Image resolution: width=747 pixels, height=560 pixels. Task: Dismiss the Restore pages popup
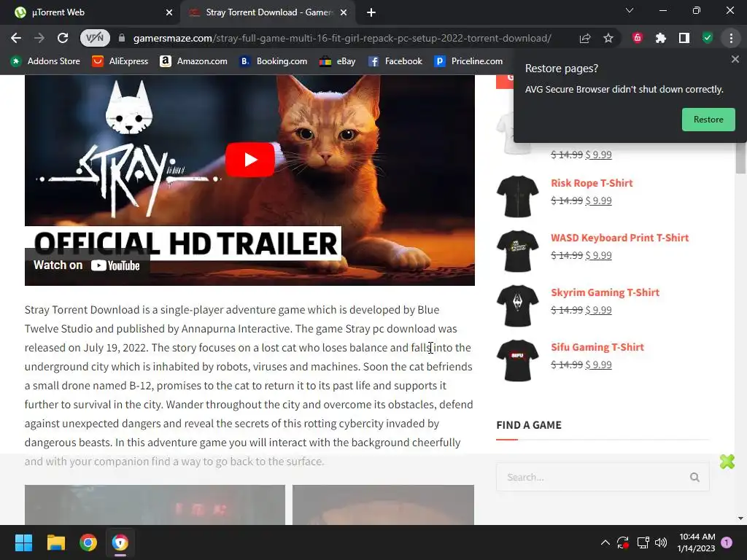pos(735,60)
